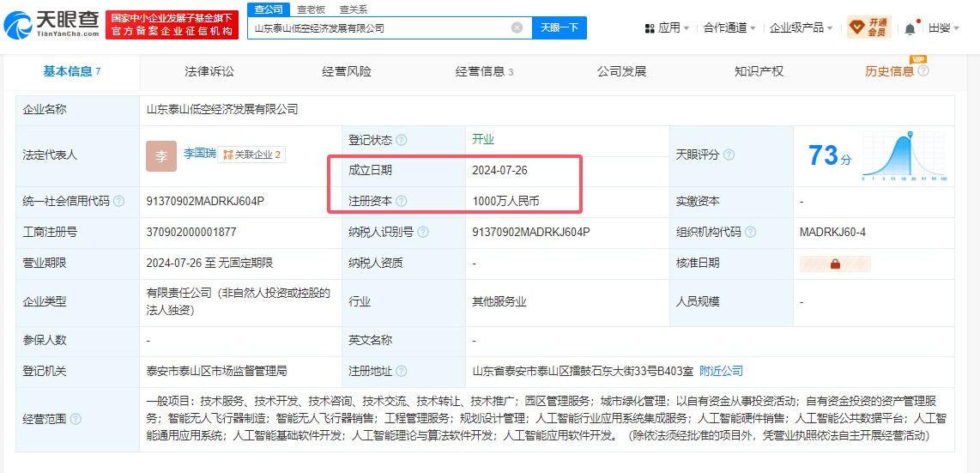Viewport: 980px width, 473px height.
Task: Click the 天眼评分 score distribution chart
Action: (x=904, y=156)
